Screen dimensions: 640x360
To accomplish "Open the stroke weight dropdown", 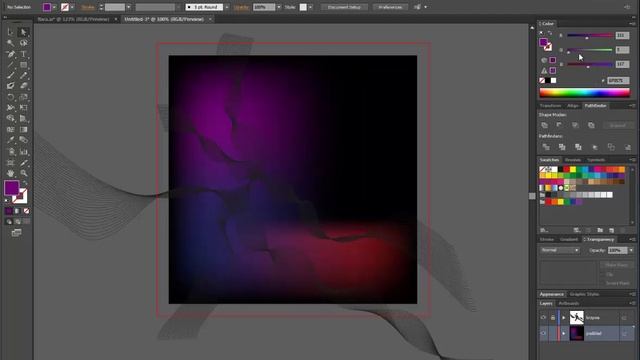I will (x=129, y=7).
